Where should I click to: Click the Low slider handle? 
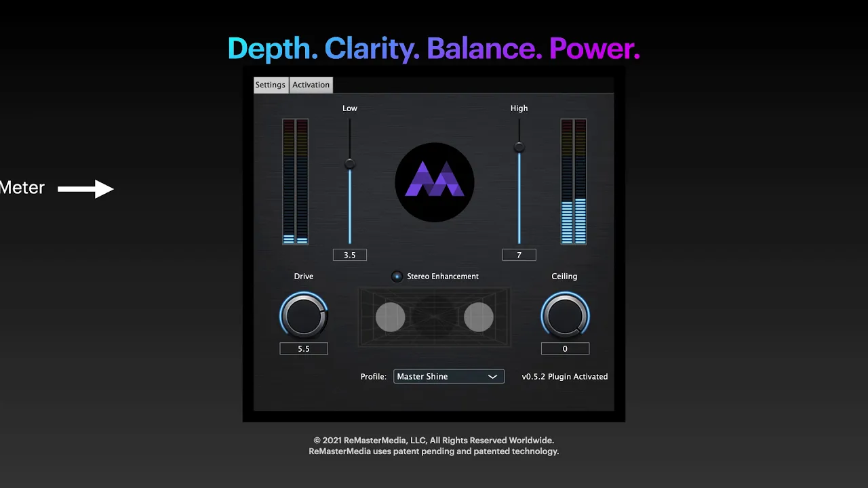click(x=350, y=163)
